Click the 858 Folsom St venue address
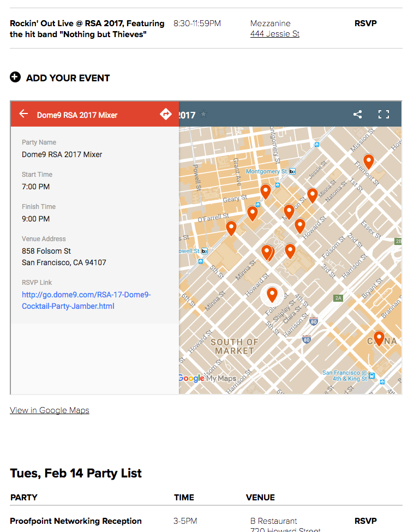This screenshot has width=414, height=532. [64, 257]
